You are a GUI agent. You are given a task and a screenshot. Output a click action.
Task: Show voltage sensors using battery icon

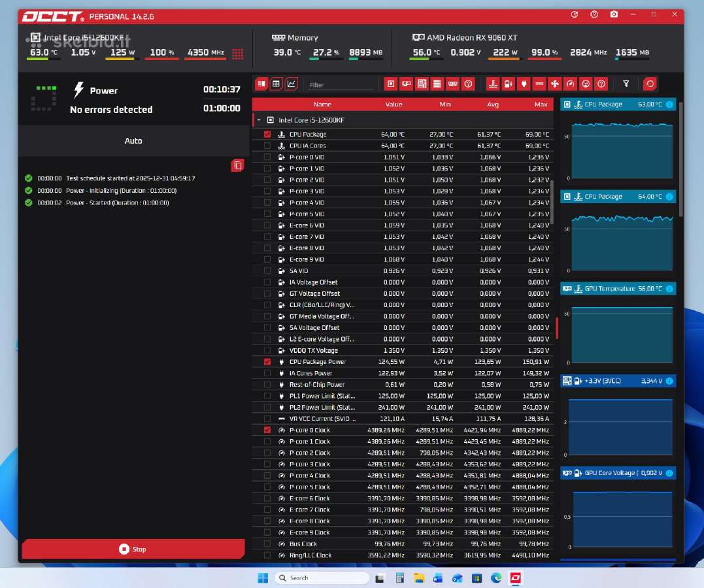tap(509, 84)
